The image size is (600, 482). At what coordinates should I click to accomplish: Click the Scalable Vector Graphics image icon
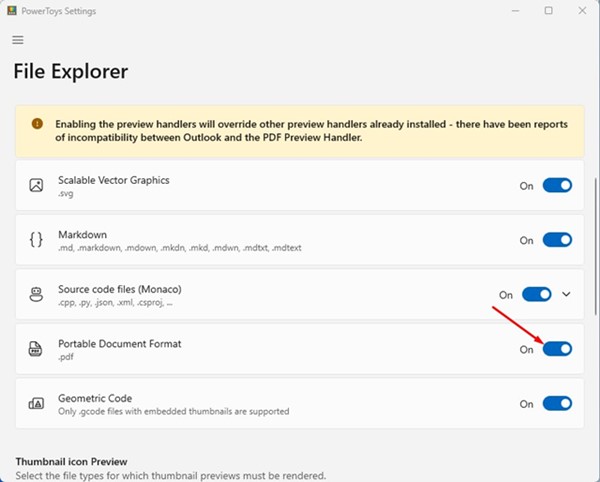pos(36,185)
